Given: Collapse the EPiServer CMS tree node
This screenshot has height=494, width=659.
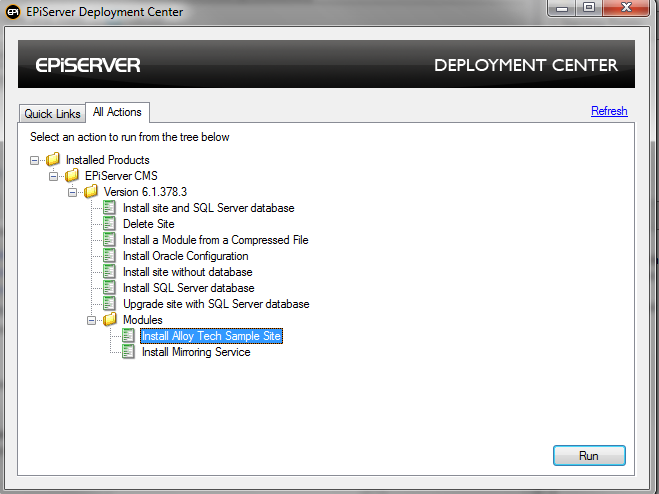Looking at the screenshot, I should tap(53, 176).
